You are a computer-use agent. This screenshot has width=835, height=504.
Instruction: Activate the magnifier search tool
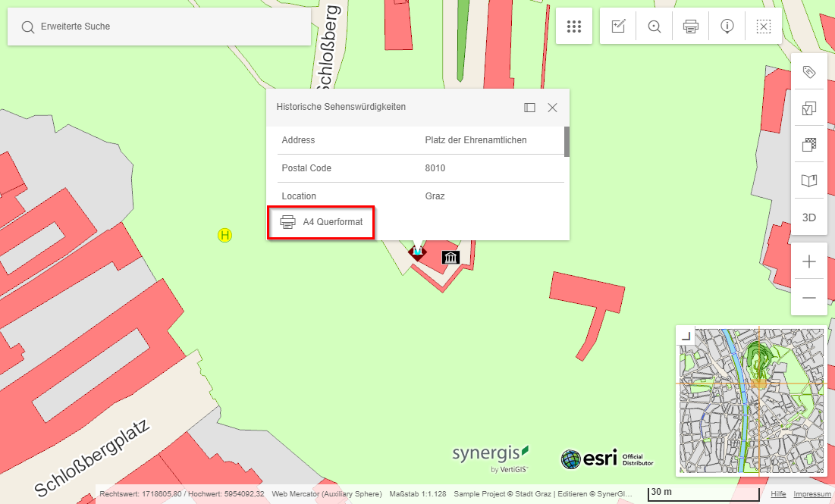point(654,26)
